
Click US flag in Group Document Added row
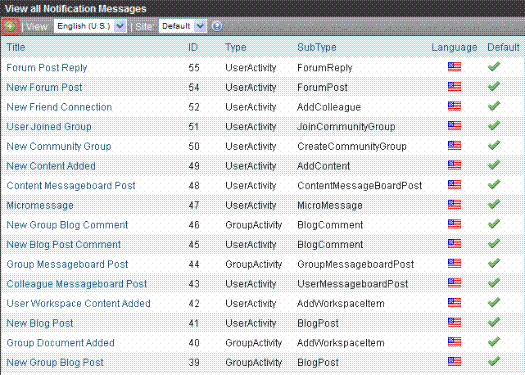(x=454, y=342)
